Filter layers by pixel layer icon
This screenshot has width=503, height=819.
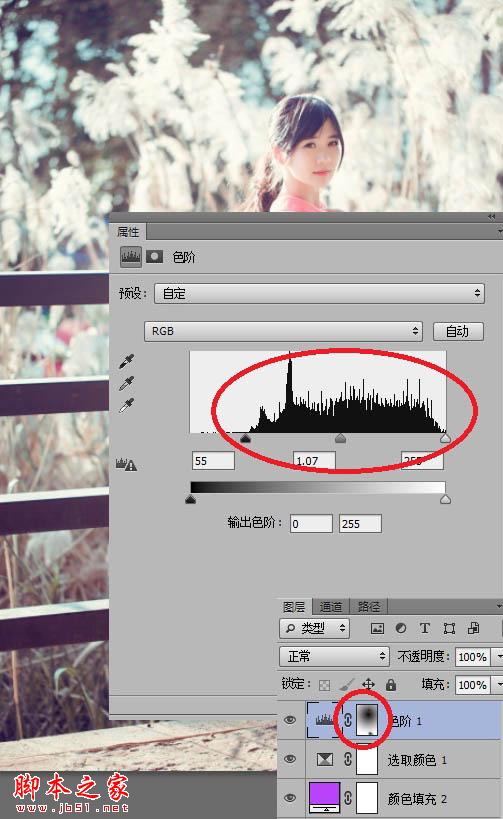tap(377, 628)
